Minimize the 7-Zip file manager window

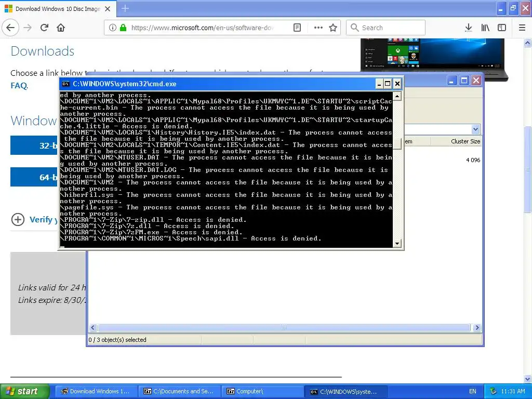pyautogui.click(x=451, y=81)
